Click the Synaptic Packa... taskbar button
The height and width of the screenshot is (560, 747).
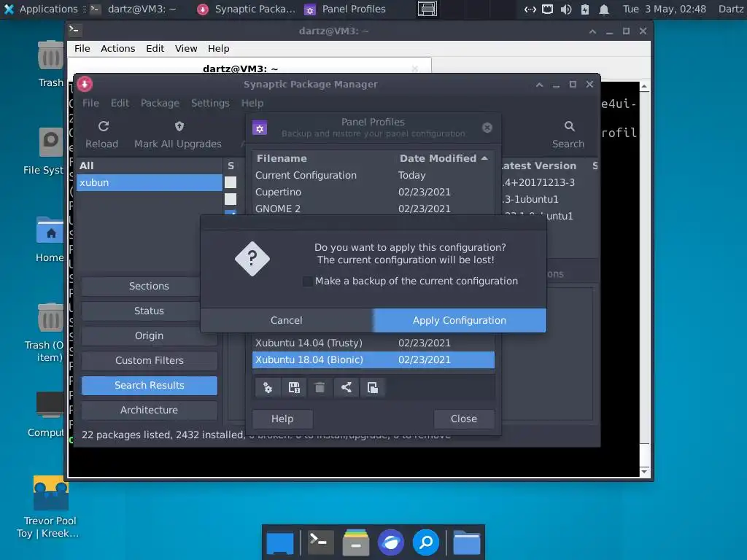coord(247,9)
